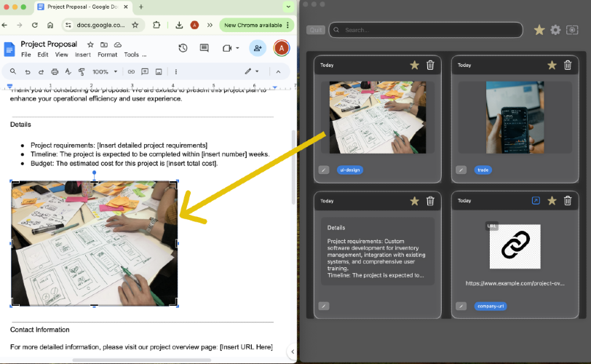Click the clipboard Search field
591x364 pixels.
[x=426, y=30]
